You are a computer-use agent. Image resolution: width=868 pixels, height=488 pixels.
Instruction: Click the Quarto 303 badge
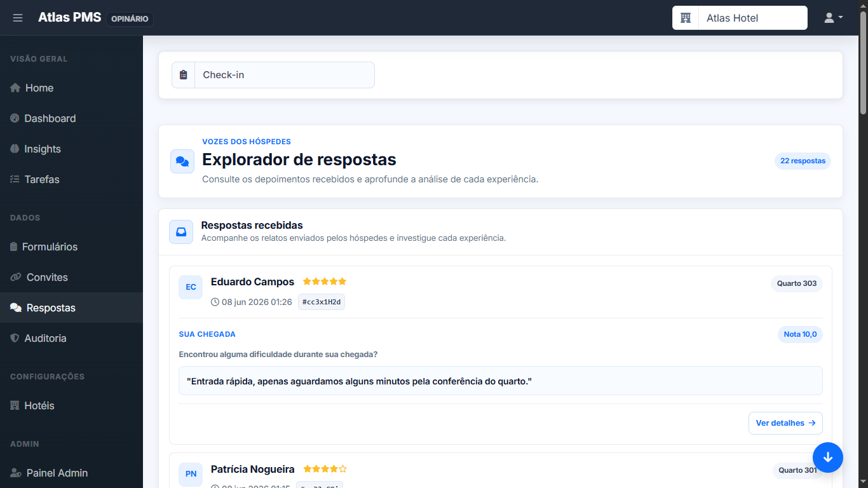797,283
